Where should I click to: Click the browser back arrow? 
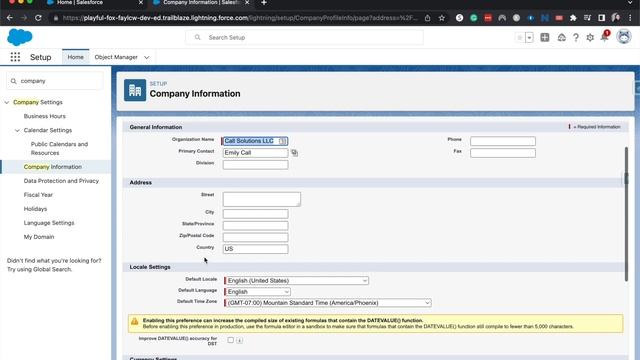pos(9,18)
